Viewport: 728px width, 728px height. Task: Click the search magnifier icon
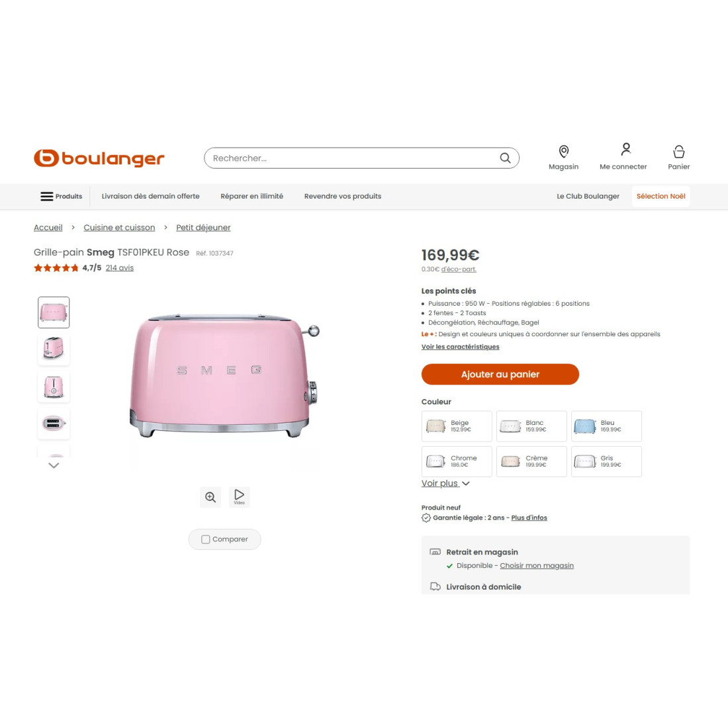coord(505,158)
